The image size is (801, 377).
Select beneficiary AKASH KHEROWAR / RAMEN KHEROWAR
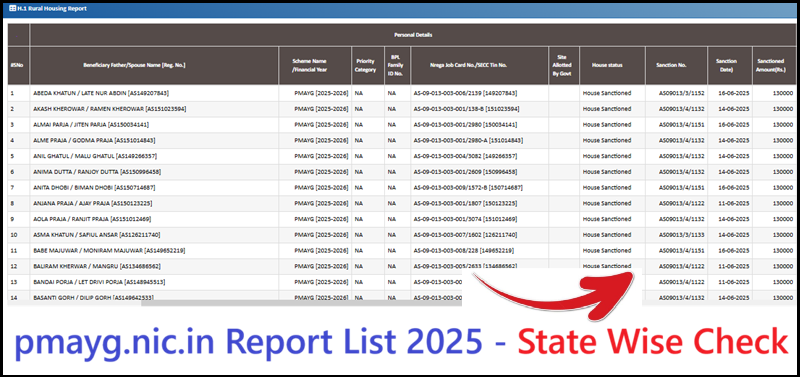pos(109,109)
